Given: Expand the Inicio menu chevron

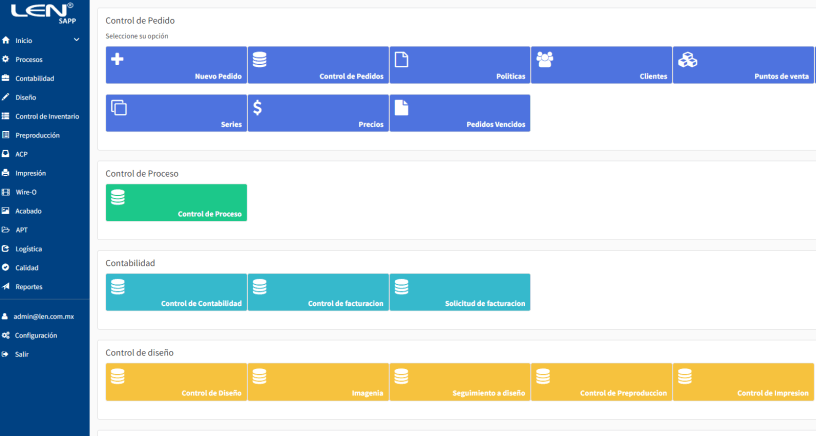Looking at the screenshot, I should (x=77, y=40).
